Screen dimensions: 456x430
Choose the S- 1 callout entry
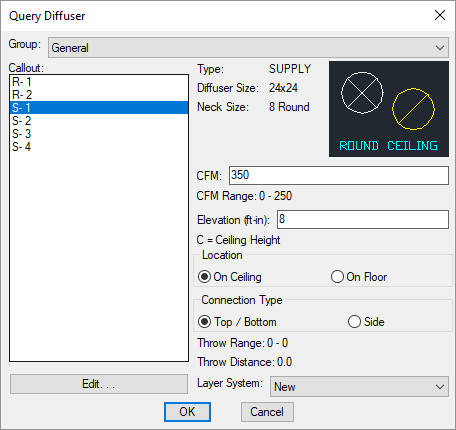pyautogui.click(x=99, y=108)
